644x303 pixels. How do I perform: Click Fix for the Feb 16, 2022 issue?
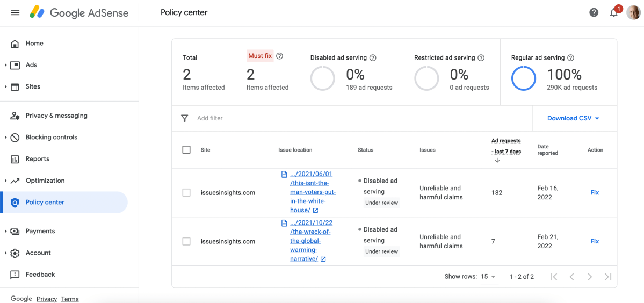tap(595, 192)
